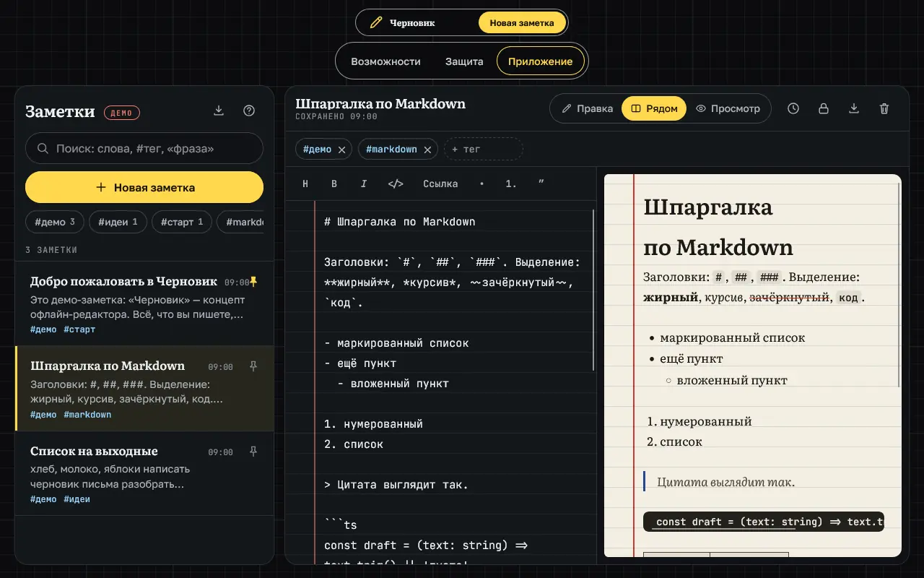This screenshot has width=924, height=578.
Task: Delete note with trash icon
Action: (884, 108)
